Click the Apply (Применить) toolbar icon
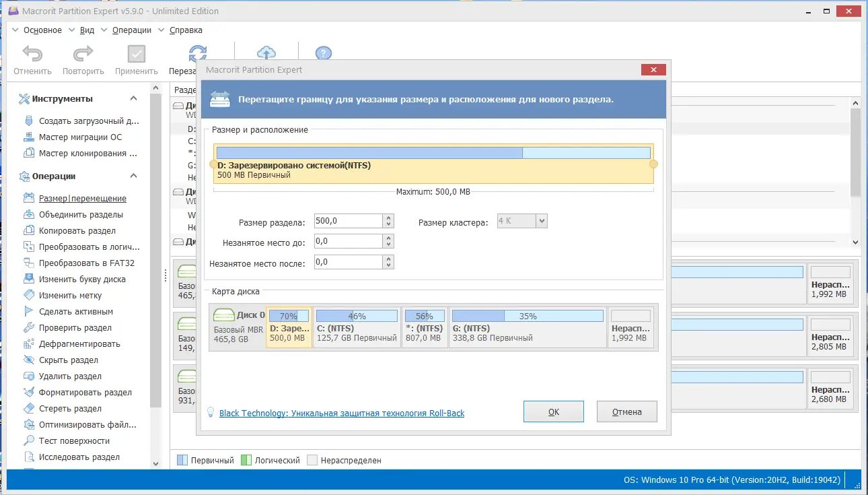 coord(137,55)
